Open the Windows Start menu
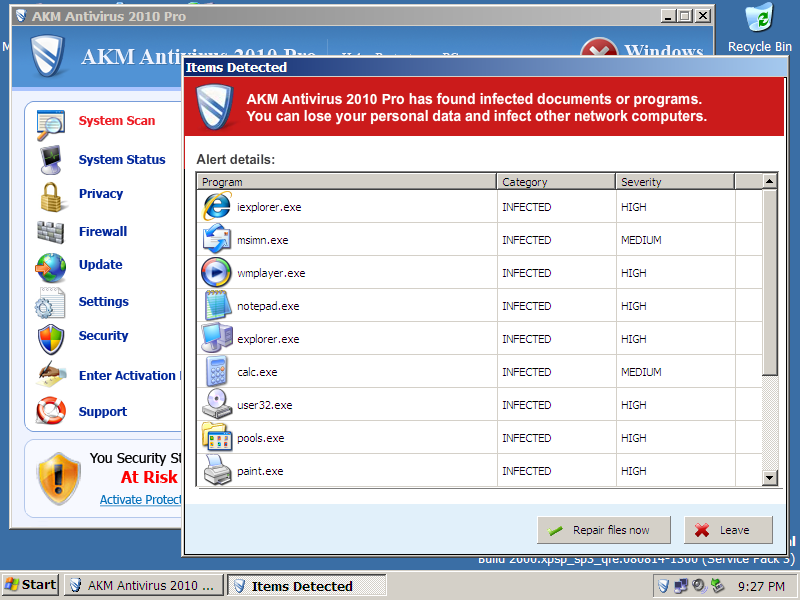The image size is (800, 600). [x=30, y=585]
